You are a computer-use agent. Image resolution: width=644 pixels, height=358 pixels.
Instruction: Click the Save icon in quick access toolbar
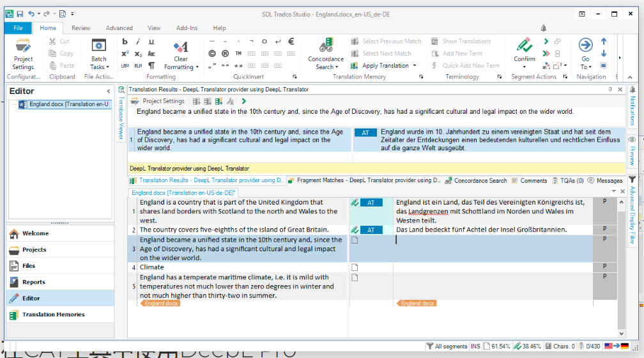[x=20, y=14]
